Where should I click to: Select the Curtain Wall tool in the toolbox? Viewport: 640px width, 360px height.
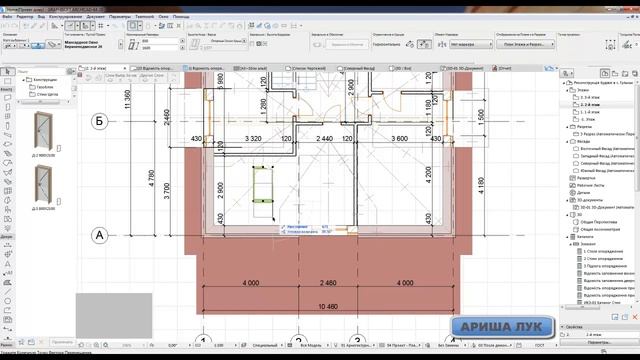click(7, 191)
